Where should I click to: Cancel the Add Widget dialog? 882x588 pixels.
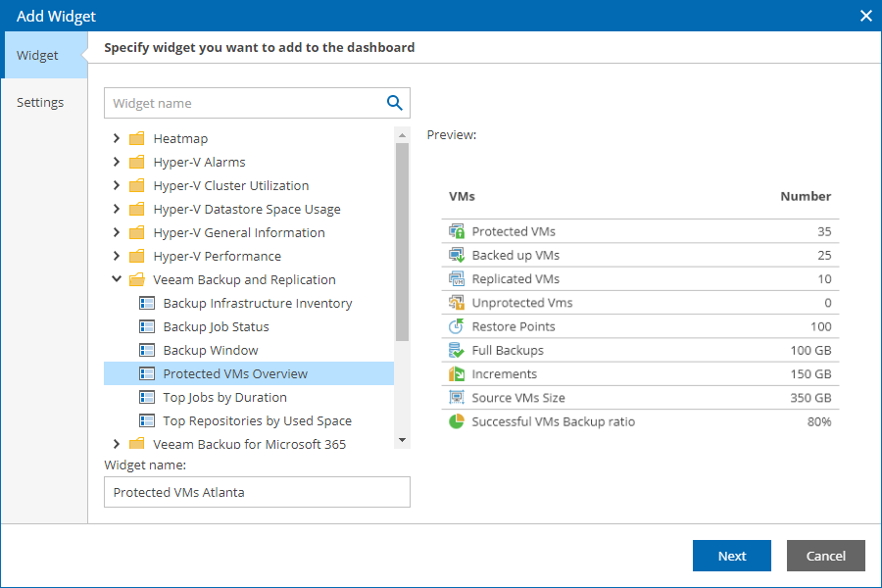(826, 556)
